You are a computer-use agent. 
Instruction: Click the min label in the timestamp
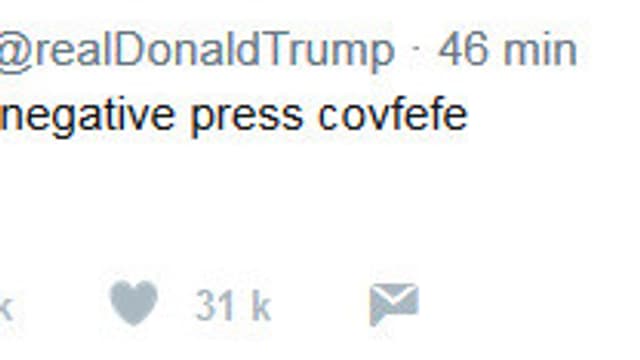pos(540,50)
